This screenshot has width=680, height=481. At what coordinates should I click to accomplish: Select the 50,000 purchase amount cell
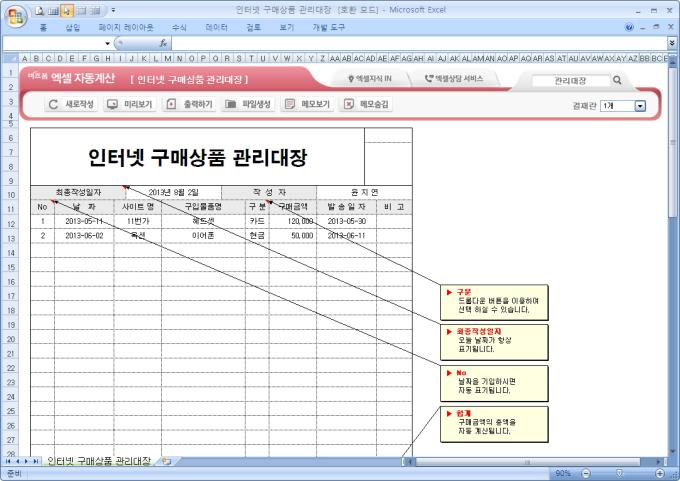coord(293,236)
